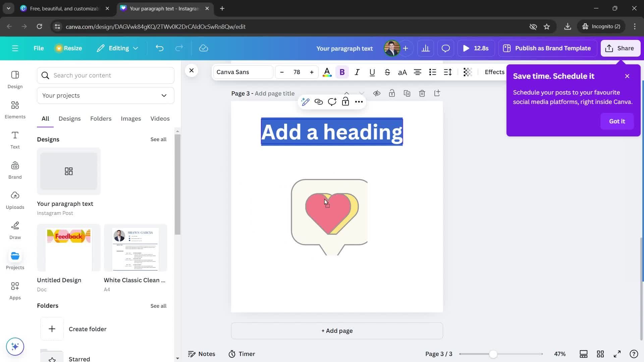Toggle the lock icon on element
644x362 pixels.
[x=346, y=102]
